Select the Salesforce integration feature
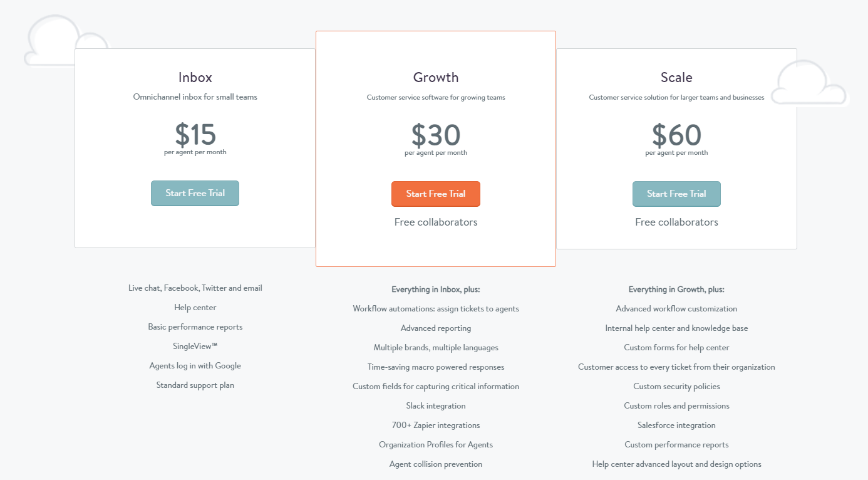 click(x=676, y=425)
